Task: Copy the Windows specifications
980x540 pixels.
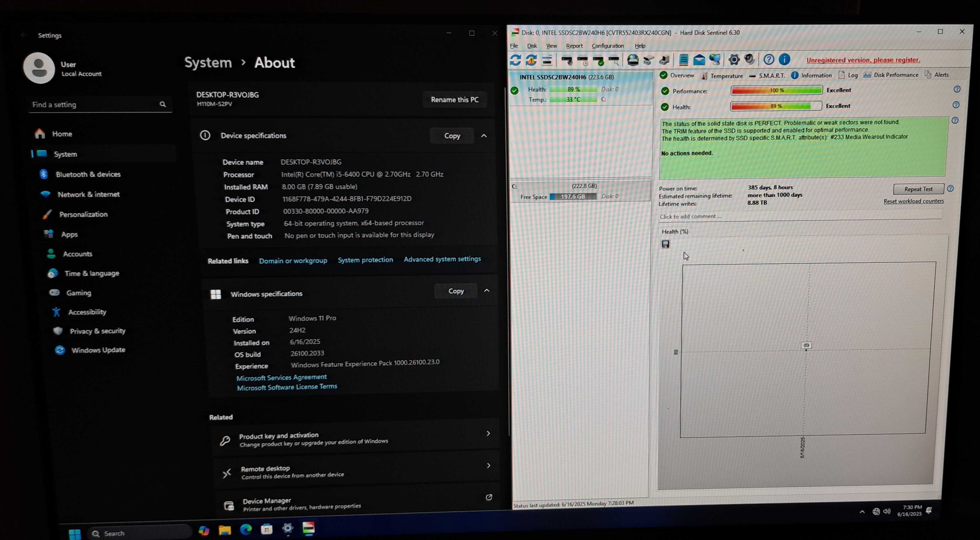Action: click(456, 291)
